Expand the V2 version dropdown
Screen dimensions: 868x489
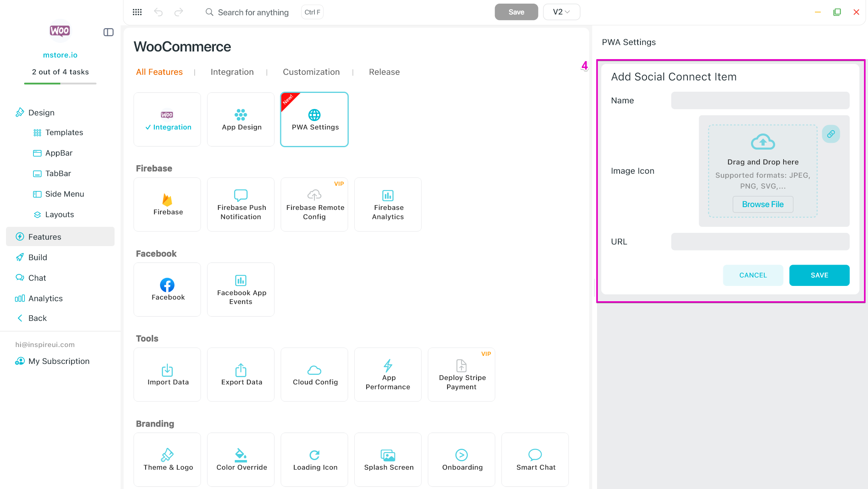(561, 12)
